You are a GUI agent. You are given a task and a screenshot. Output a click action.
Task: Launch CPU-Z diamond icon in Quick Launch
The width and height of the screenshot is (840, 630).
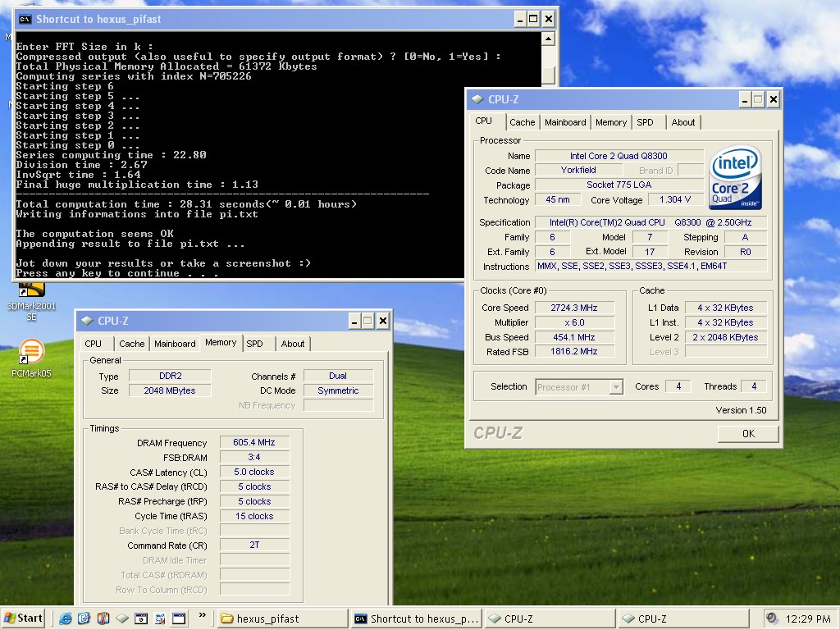(x=122, y=619)
